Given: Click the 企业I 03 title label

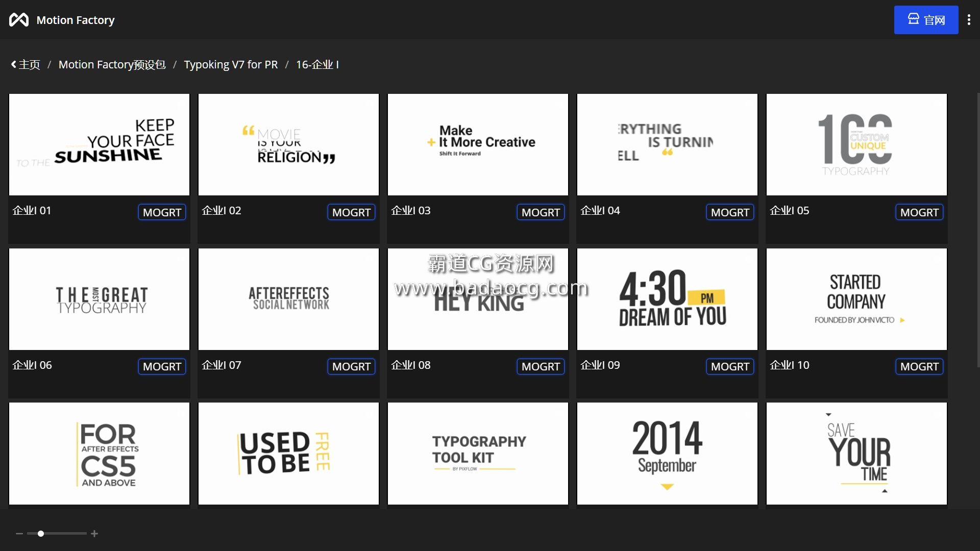Looking at the screenshot, I should click(410, 210).
